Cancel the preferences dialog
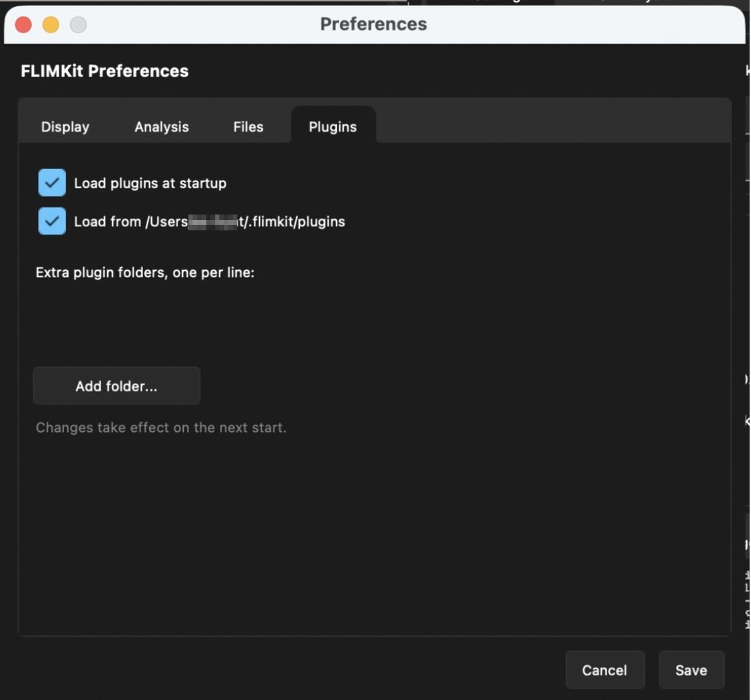Viewport: 751px width, 700px height. pos(605,670)
